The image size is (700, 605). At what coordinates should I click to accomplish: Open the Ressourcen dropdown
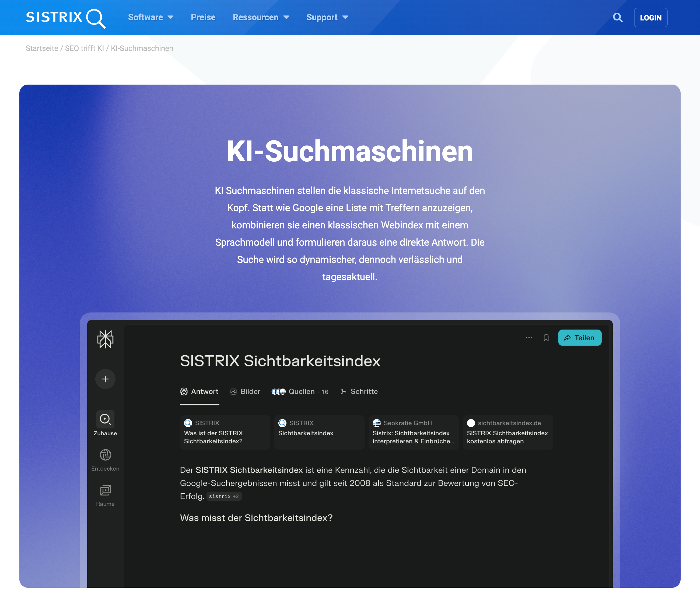click(261, 17)
